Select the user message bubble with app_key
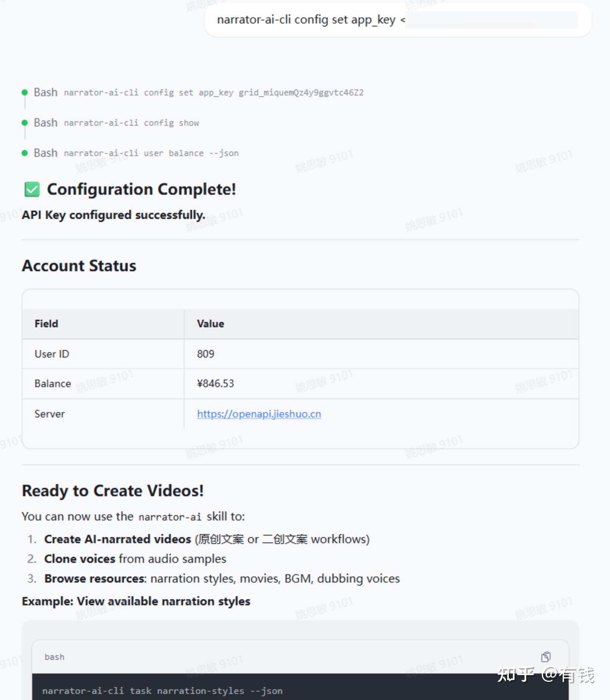 398,20
